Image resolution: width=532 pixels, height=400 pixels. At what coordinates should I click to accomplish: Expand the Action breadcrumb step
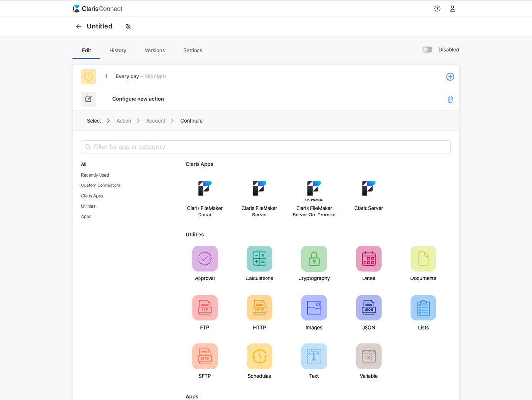[x=124, y=120]
